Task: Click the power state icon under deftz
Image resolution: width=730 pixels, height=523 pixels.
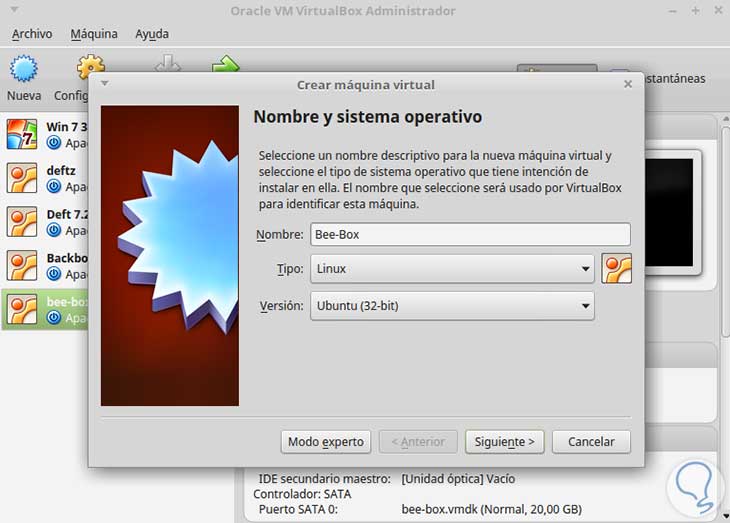Action: (x=54, y=186)
